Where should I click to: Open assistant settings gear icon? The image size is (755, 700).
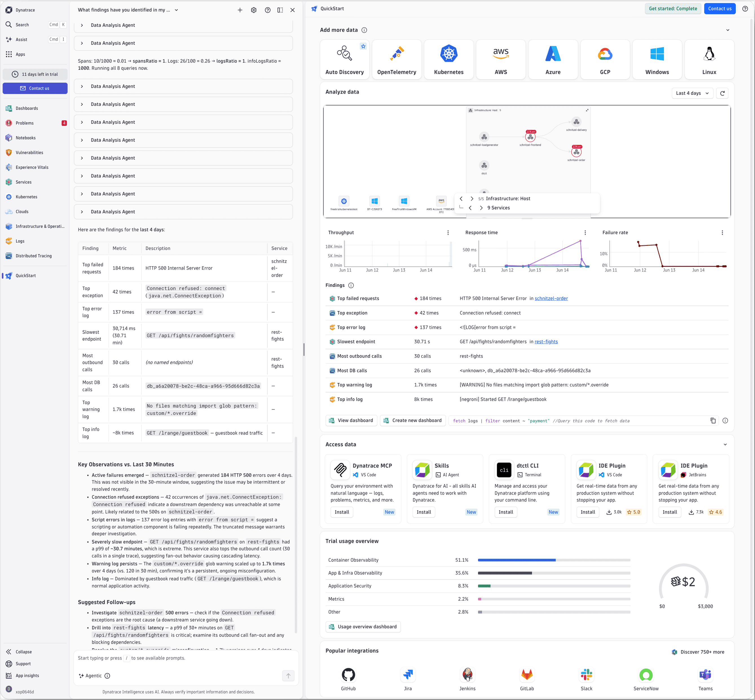254,10
